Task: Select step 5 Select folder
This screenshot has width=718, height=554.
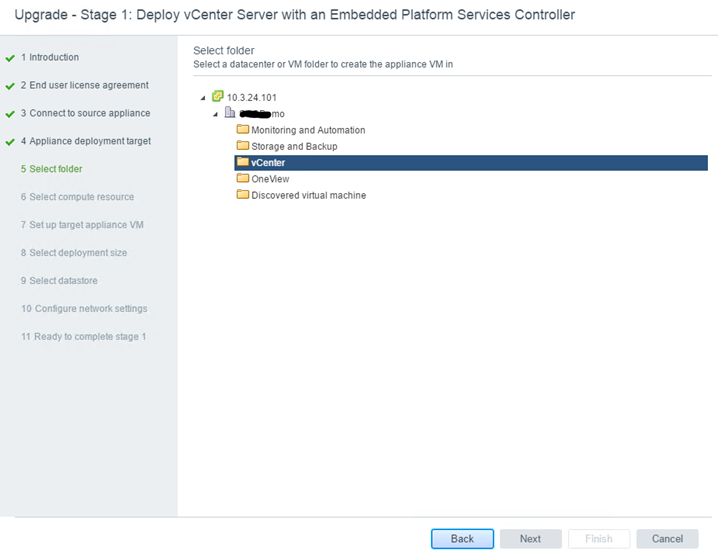Action: tap(51, 169)
